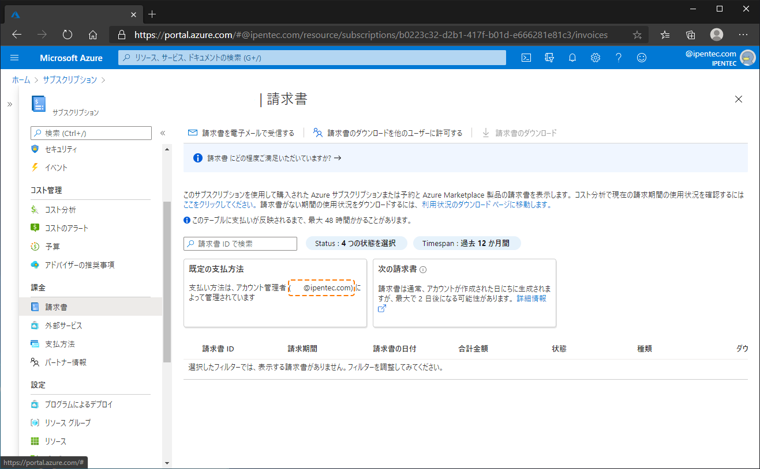The image size is (760, 469).
Task: Click the sidebar scrollbar up arrow
Action: (167, 149)
